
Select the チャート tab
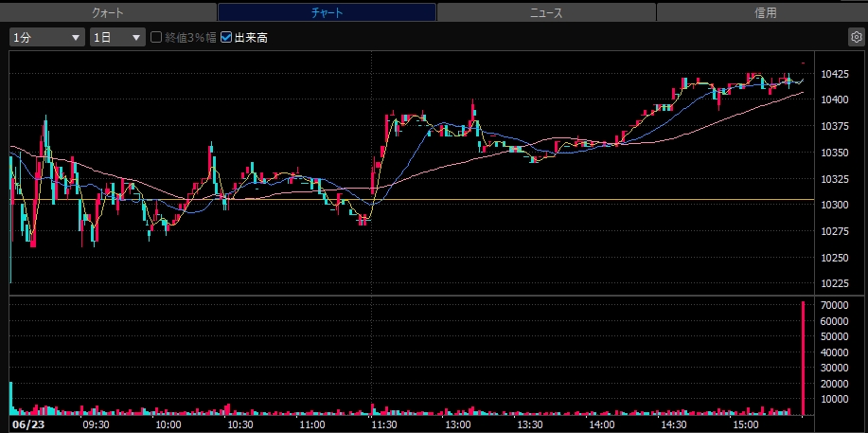[327, 12]
